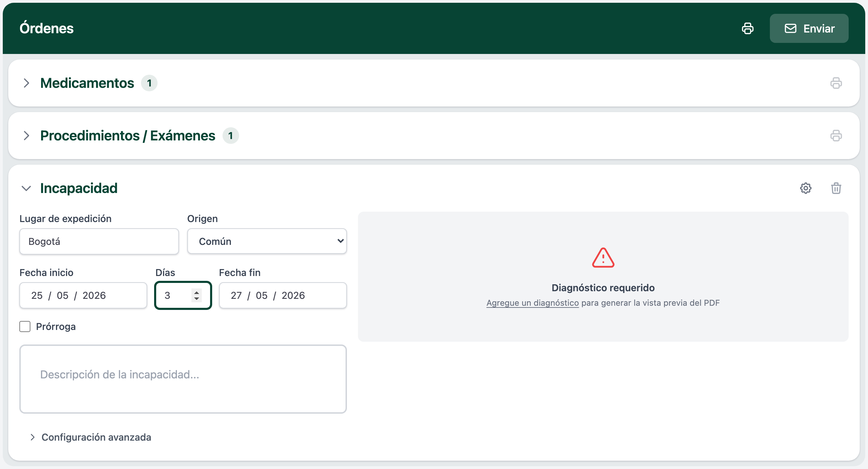Click the Fecha inicio date field
This screenshot has height=469, width=868.
click(x=83, y=295)
